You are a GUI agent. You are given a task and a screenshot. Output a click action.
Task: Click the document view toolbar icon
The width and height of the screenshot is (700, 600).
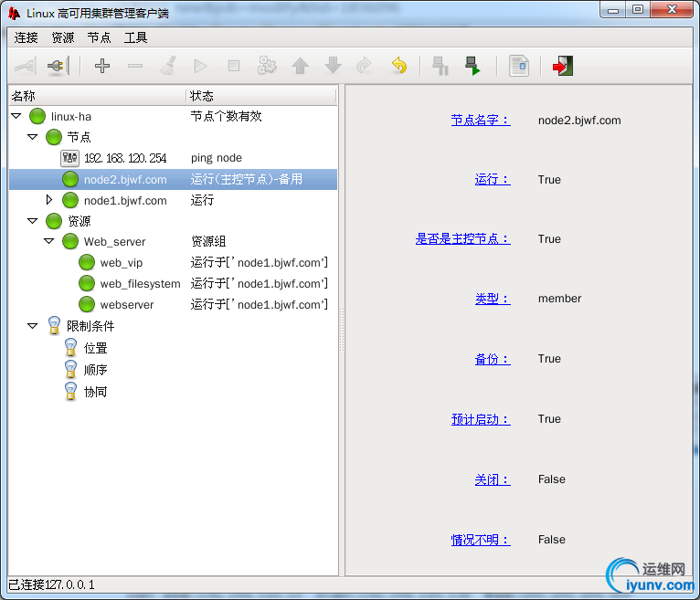519,66
